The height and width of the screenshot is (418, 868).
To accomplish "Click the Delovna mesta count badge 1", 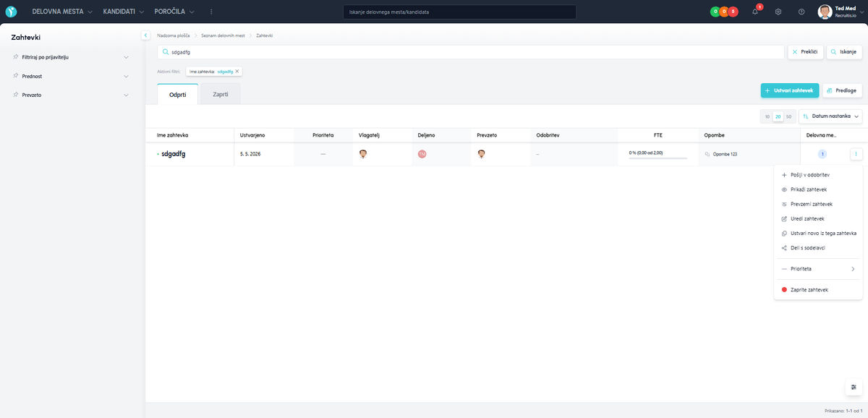I will [822, 154].
